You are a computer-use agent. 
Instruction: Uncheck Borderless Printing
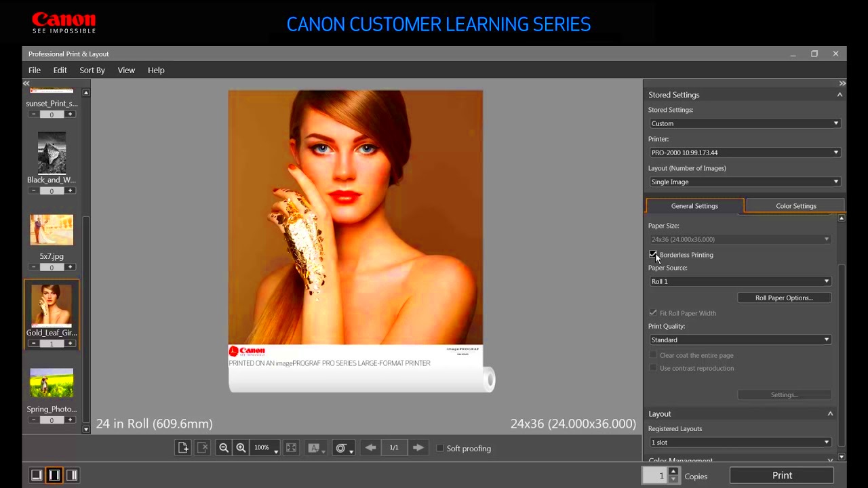(653, 255)
